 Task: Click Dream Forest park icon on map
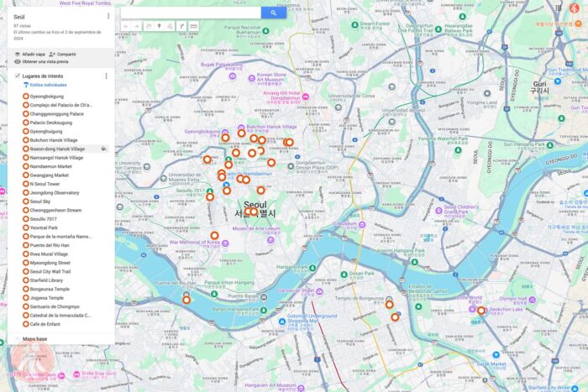[354, 24]
